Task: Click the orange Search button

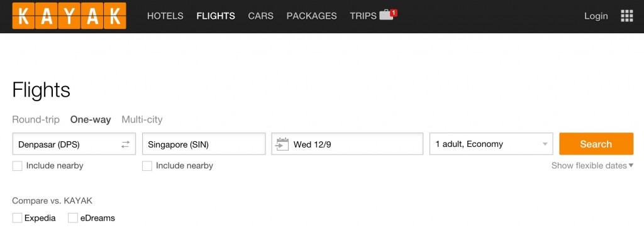Action: point(596,144)
